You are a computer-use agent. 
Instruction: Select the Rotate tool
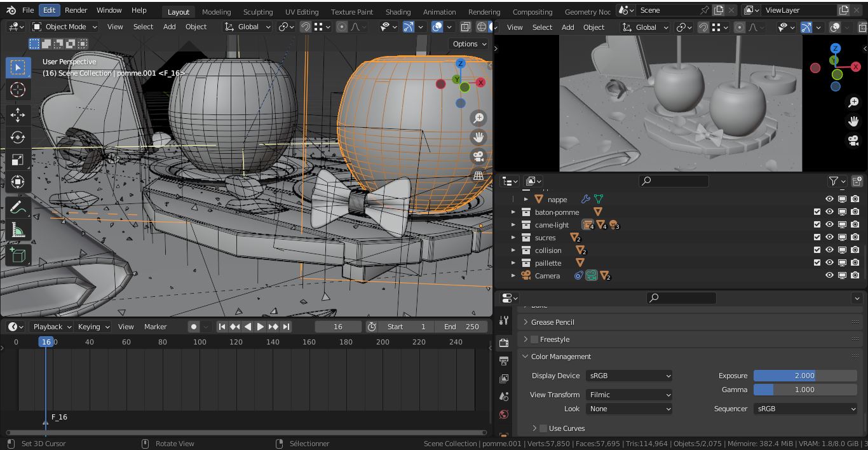pyautogui.click(x=18, y=137)
